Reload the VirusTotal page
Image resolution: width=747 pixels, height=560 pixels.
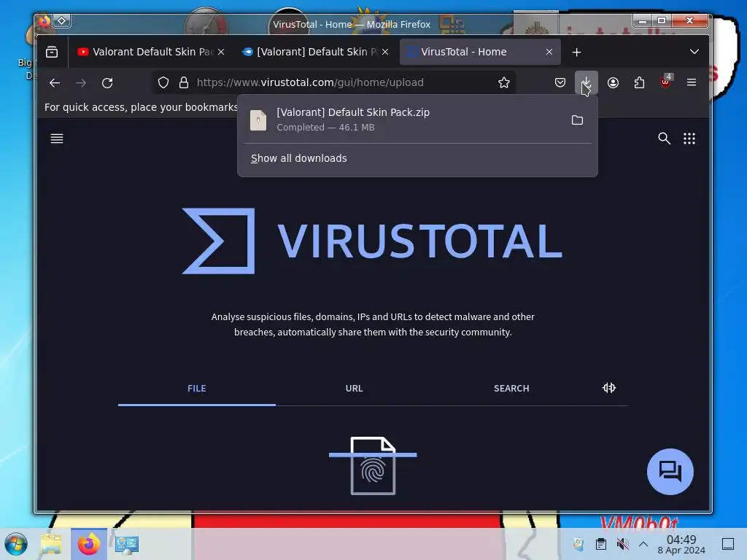tap(107, 83)
